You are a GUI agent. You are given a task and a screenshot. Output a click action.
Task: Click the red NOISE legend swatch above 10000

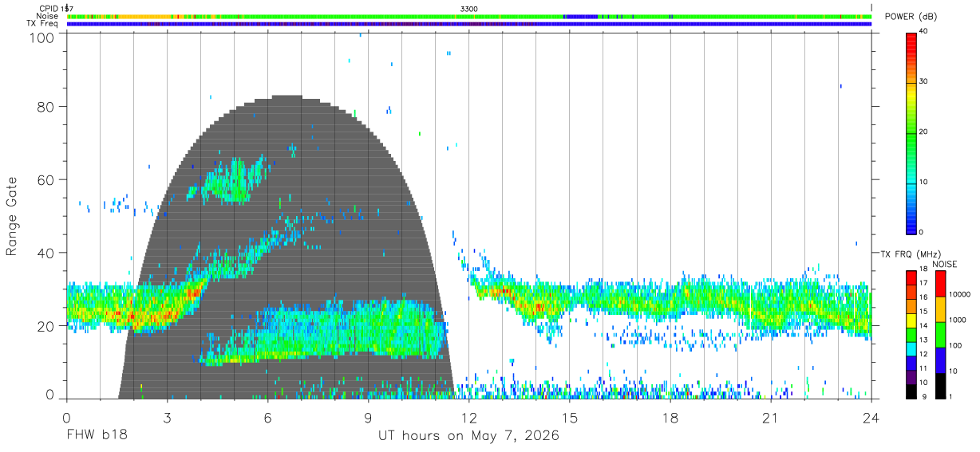pyautogui.click(x=941, y=283)
